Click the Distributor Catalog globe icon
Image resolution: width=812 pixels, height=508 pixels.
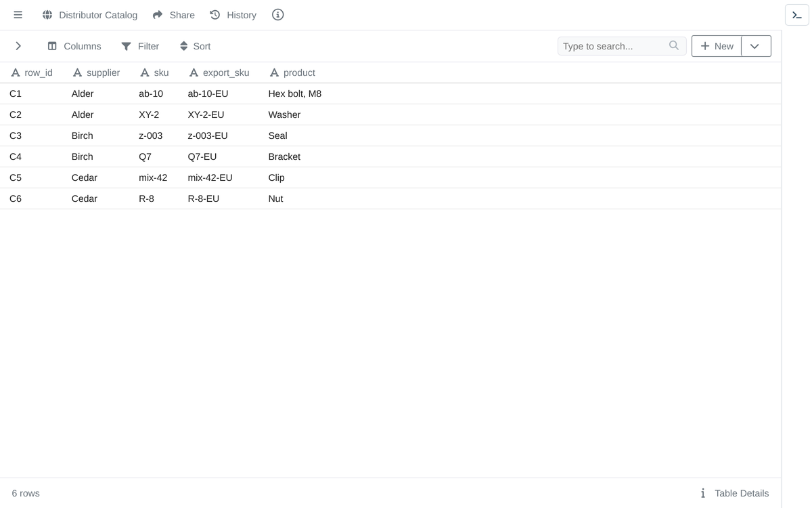click(x=47, y=15)
